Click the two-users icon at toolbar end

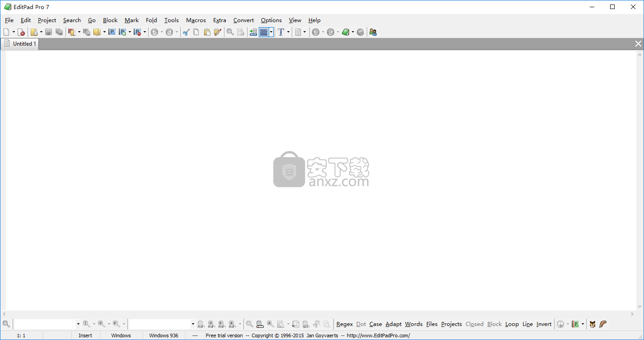point(373,32)
